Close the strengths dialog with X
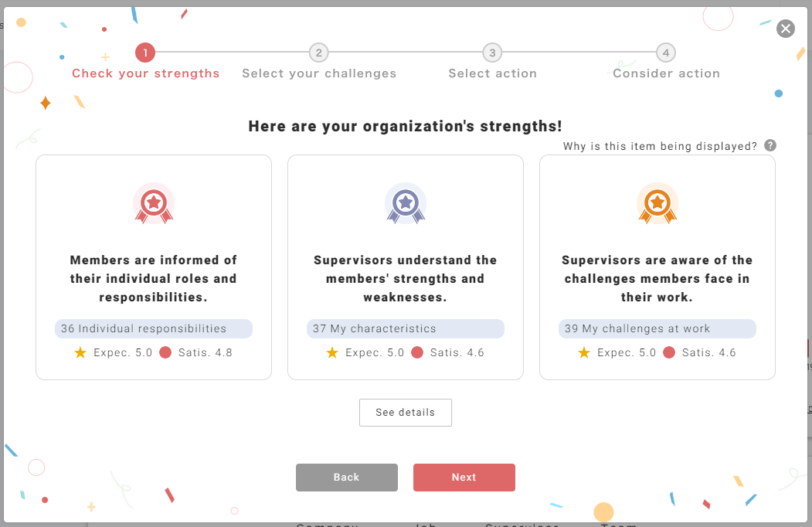 (x=786, y=29)
